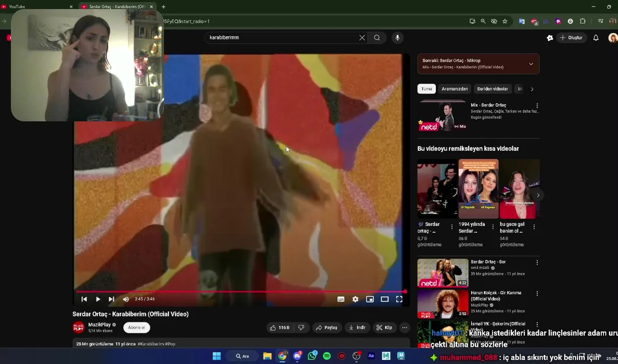This screenshot has height=364, width=618.
Task: Go to the previous video in player
Action: tap(84, 299)
